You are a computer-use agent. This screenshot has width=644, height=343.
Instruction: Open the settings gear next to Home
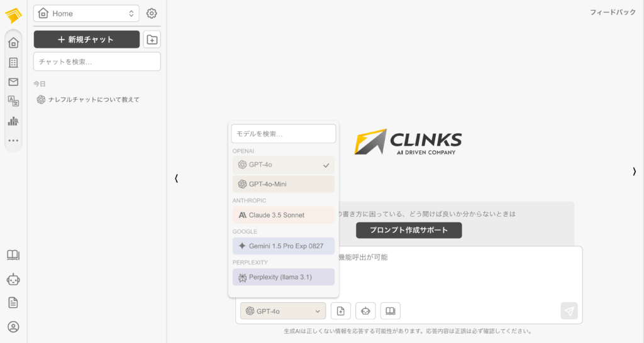click(x=152, y=13)
